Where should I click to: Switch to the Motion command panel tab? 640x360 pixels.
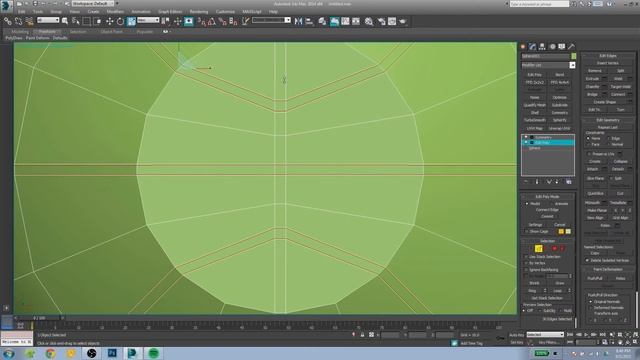point(552,47)
